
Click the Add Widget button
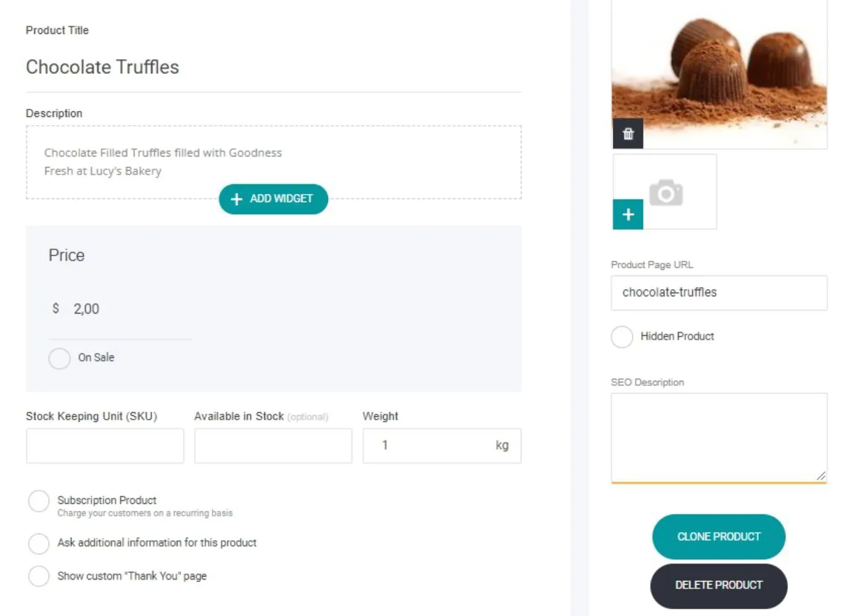coord(273,199)
